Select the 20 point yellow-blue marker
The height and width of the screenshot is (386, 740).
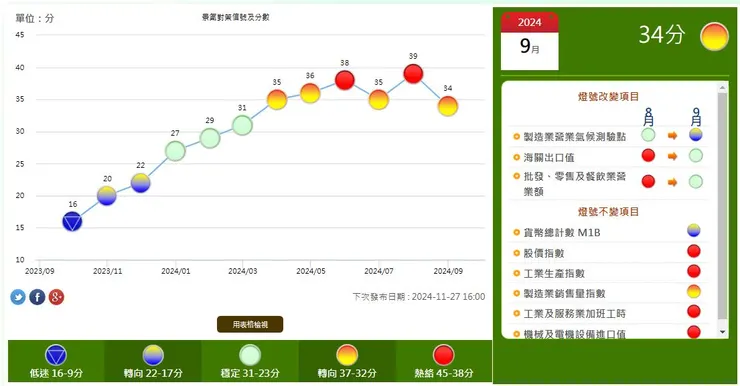107,196
